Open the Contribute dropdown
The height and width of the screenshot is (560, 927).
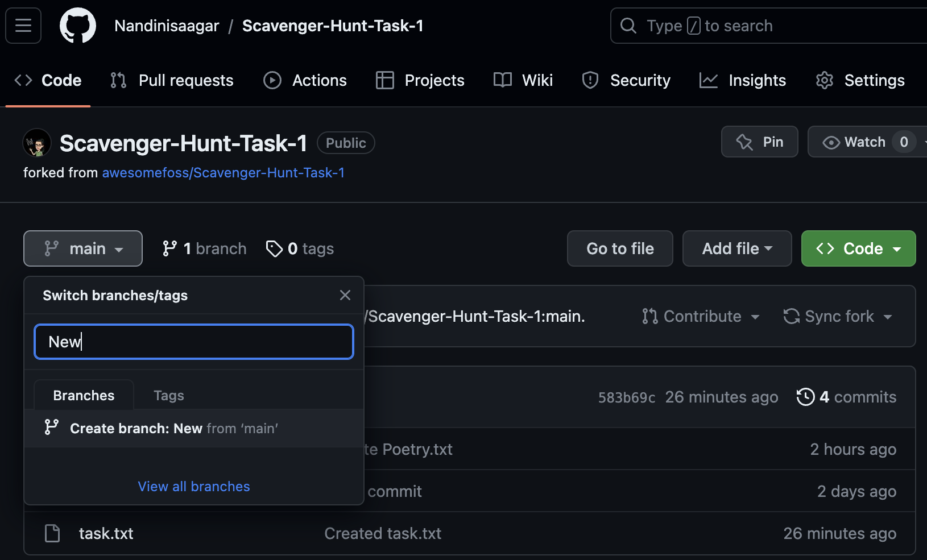(701, 316)
